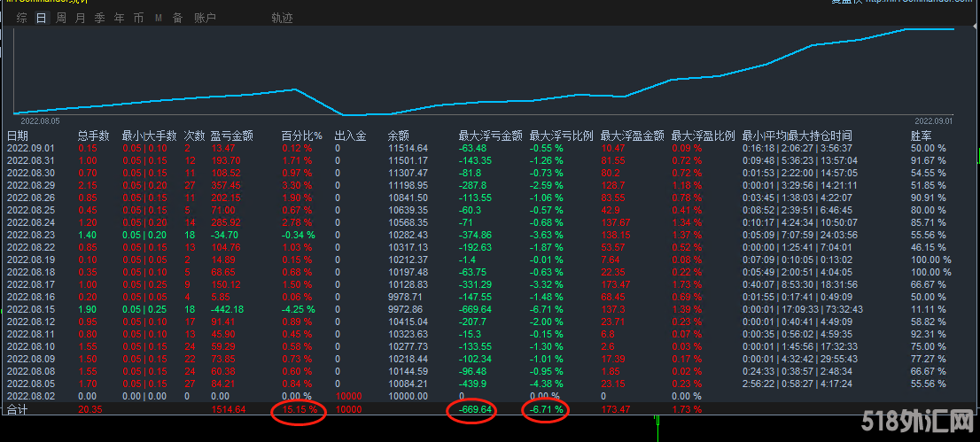Click balance value 9972.86
980x442 pixels.
[x=405, y=309]
